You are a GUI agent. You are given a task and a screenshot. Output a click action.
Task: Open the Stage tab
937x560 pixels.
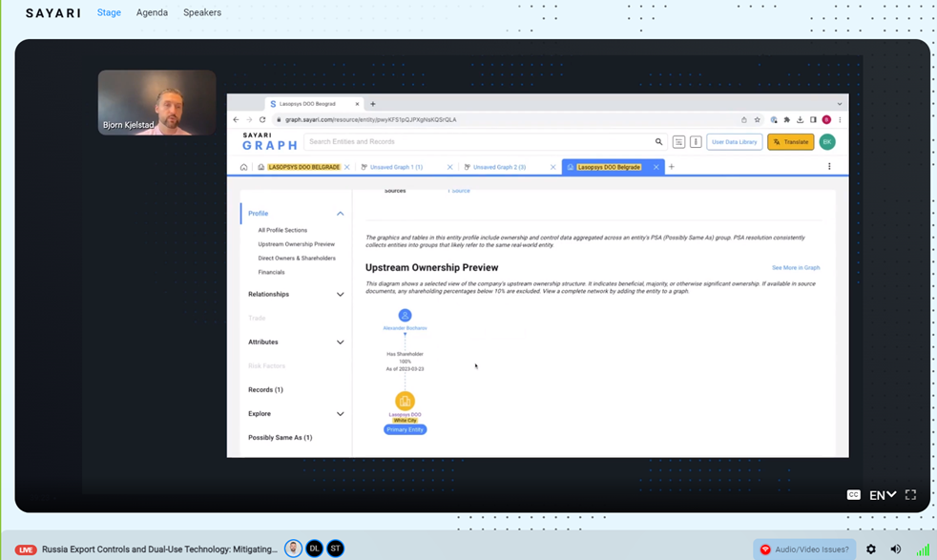click(109, 12)
